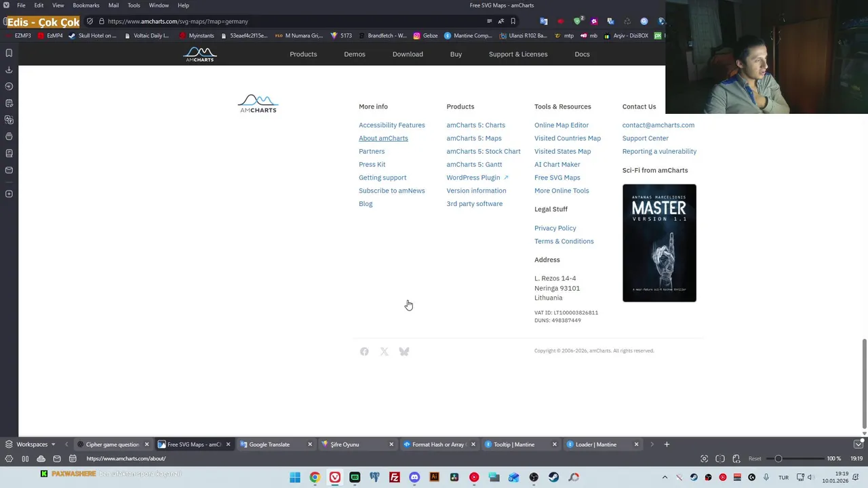Open Discord from the taskbar

[x=414, y=477]
